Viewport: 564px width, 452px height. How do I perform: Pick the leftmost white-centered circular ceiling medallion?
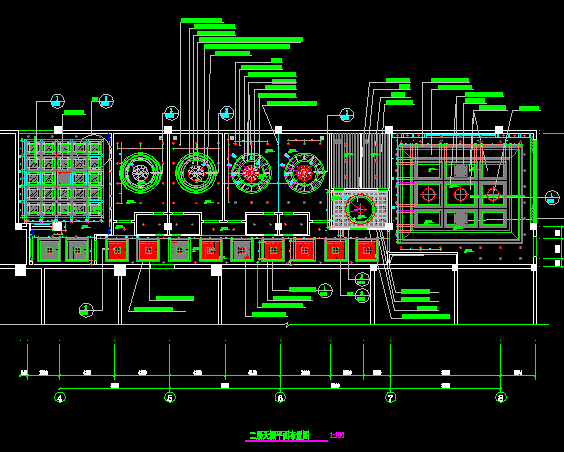pyautogui.click(x=141, y=173)
